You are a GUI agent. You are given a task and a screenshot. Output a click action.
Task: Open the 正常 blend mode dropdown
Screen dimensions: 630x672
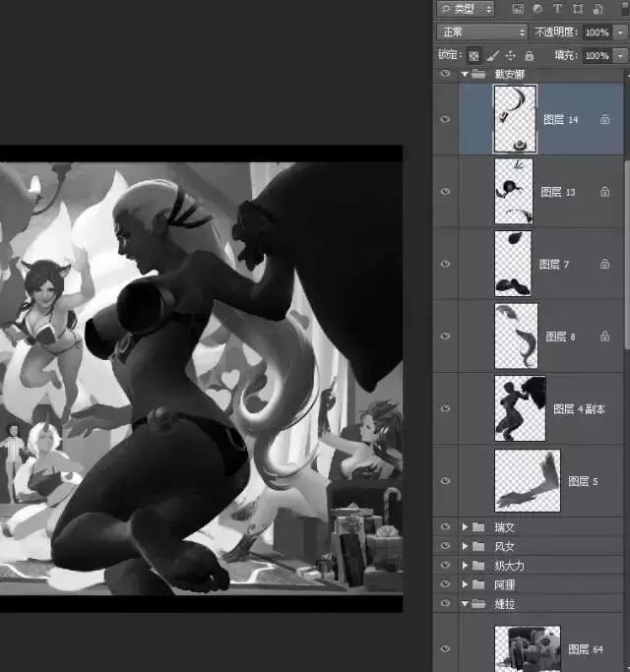482,32
